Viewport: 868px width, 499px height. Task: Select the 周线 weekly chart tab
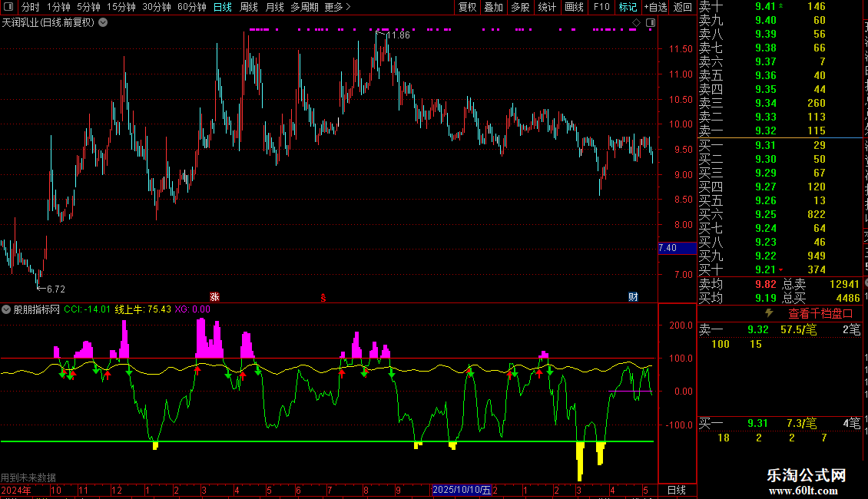tap(249, 7)
